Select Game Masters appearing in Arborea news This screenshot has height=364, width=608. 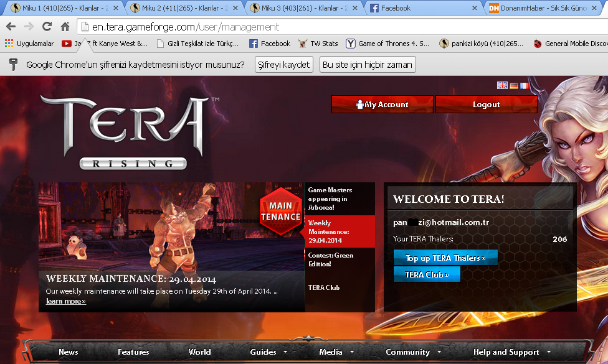[340, 198]
